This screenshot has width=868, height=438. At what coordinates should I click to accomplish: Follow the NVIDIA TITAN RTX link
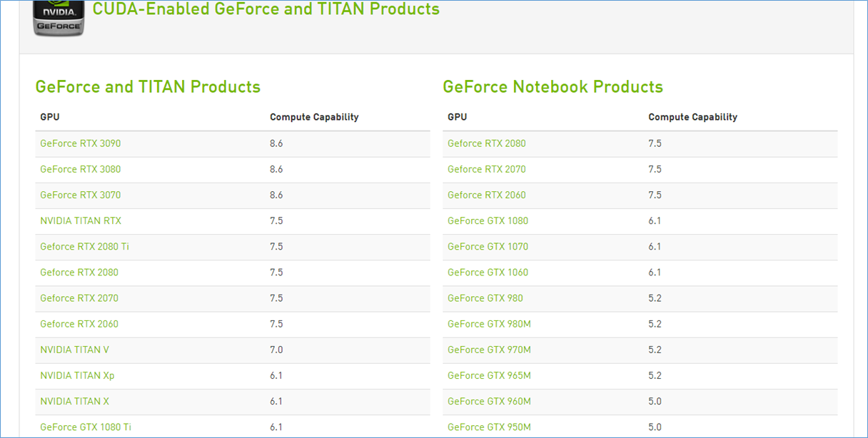(x=81, y=220)
